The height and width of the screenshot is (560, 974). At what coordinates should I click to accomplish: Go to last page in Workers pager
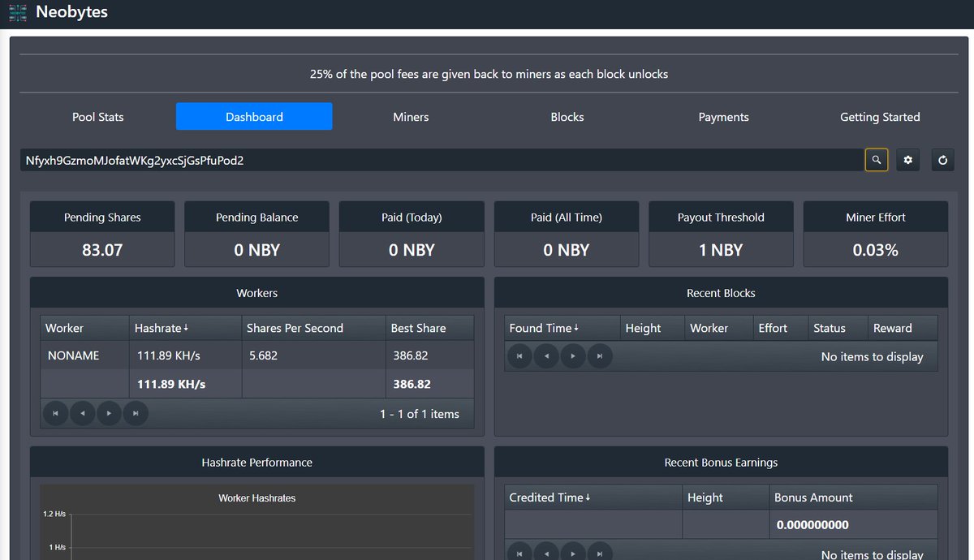point(136,414)
